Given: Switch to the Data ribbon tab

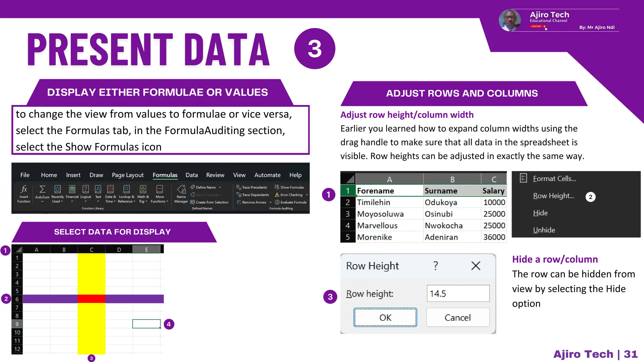Looking at the screenshot, I should tap(192, 175).
